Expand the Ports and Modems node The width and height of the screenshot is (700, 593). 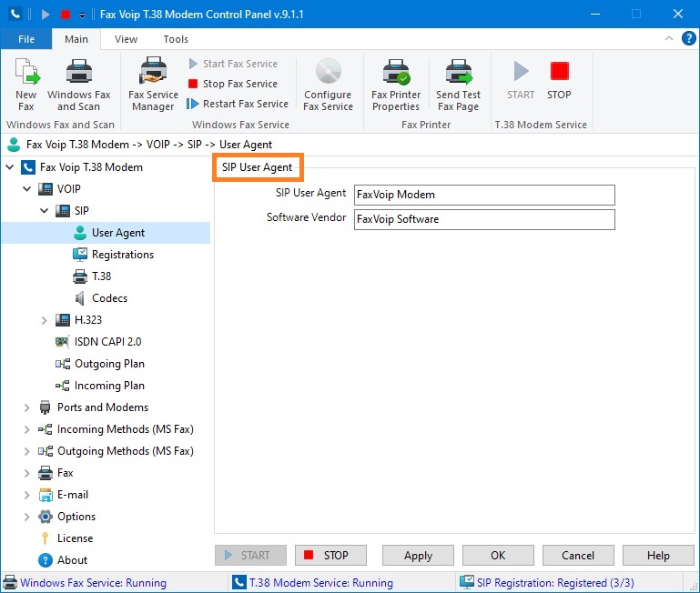(x=26, y=407)
